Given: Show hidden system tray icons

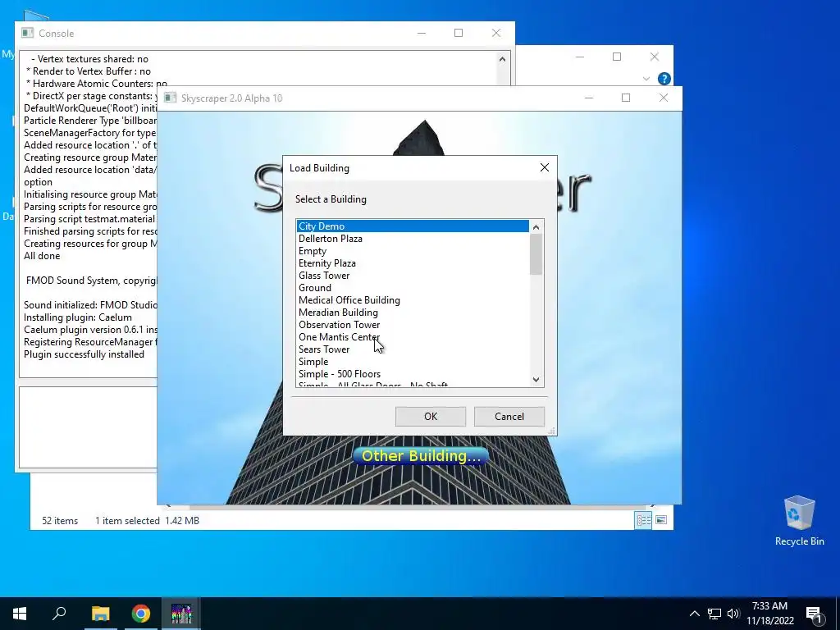Looking at the screenshot, I should pyautogui.click(x=694, y=614).
